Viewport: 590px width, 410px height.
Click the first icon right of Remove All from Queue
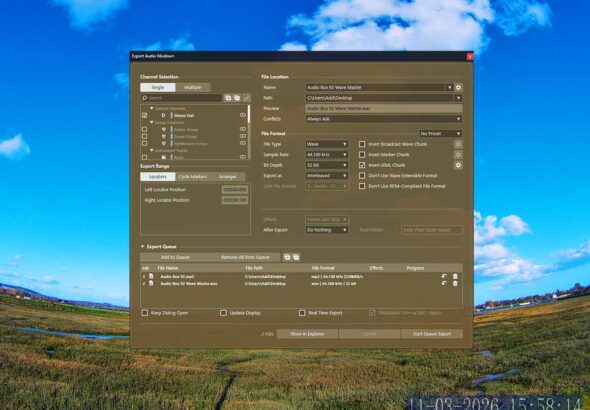(x=287, y=257)
